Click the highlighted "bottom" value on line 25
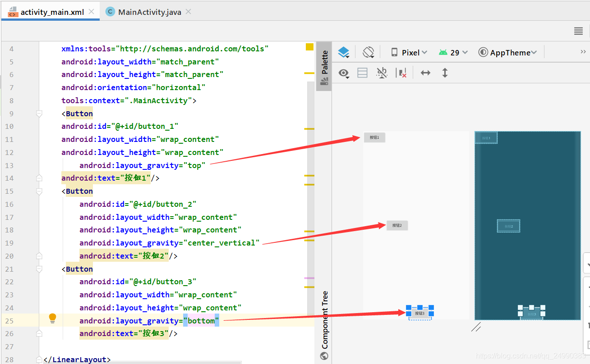Screen dimensions: 590x364 [x=201, y=321]
